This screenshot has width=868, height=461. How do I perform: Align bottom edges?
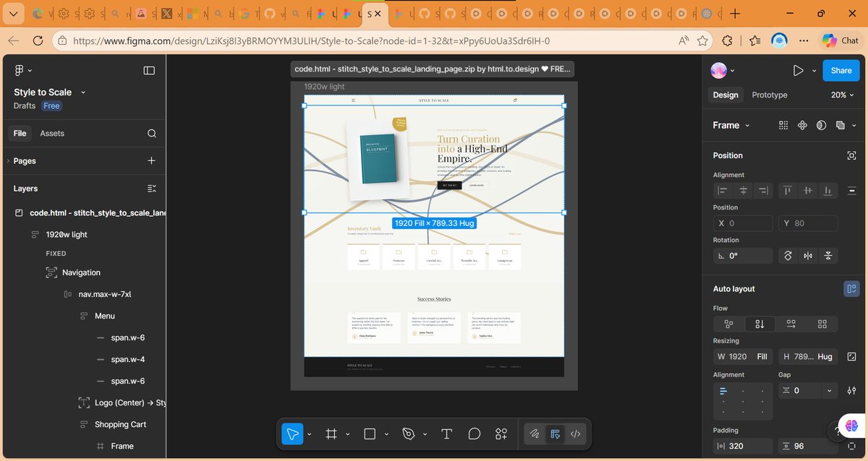[x=828, y=191]
